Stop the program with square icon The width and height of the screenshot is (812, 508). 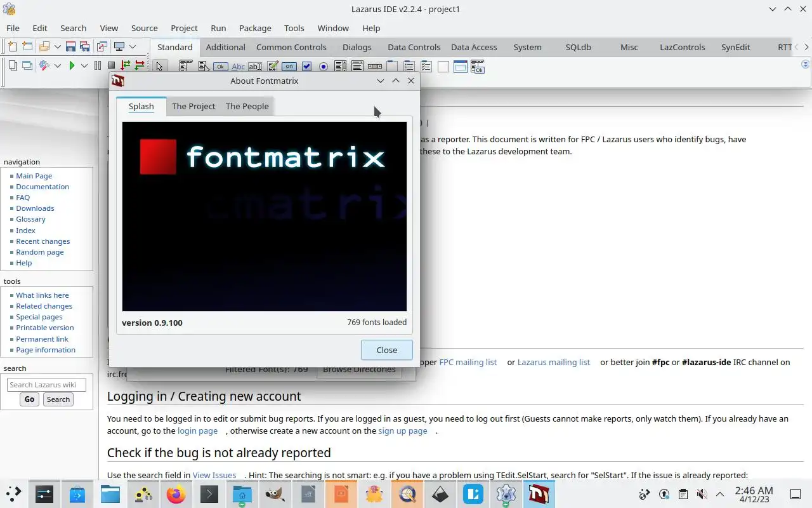[x=111, y=65]
